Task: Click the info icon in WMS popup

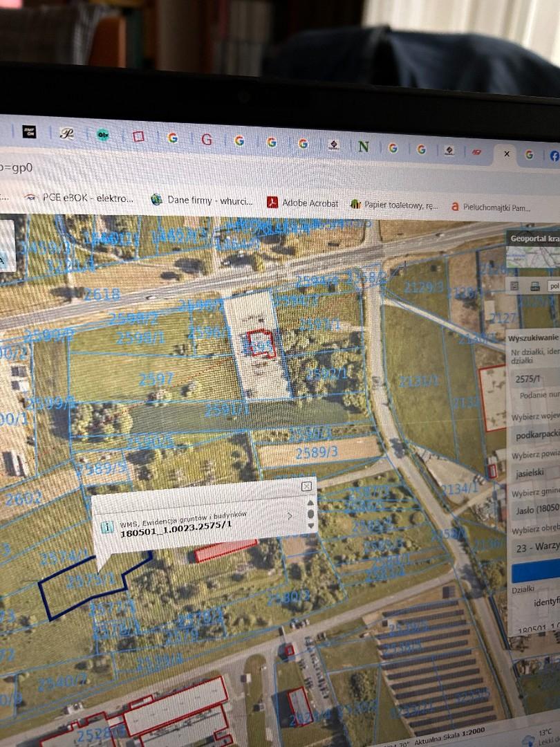Action: click(x=108, y=527)
